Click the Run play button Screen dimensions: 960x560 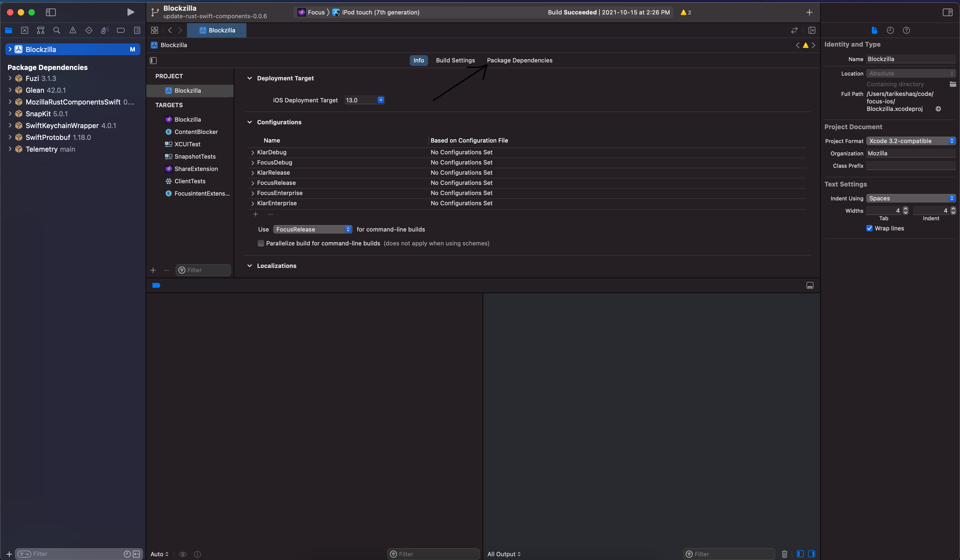click(x=130, y=12)
